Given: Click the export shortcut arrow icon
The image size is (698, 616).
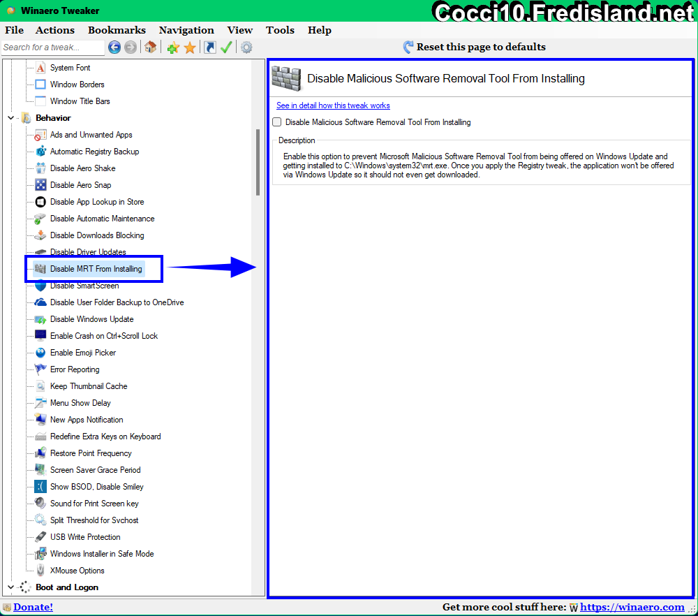Looking at the screenshot, I should [209, 47].
